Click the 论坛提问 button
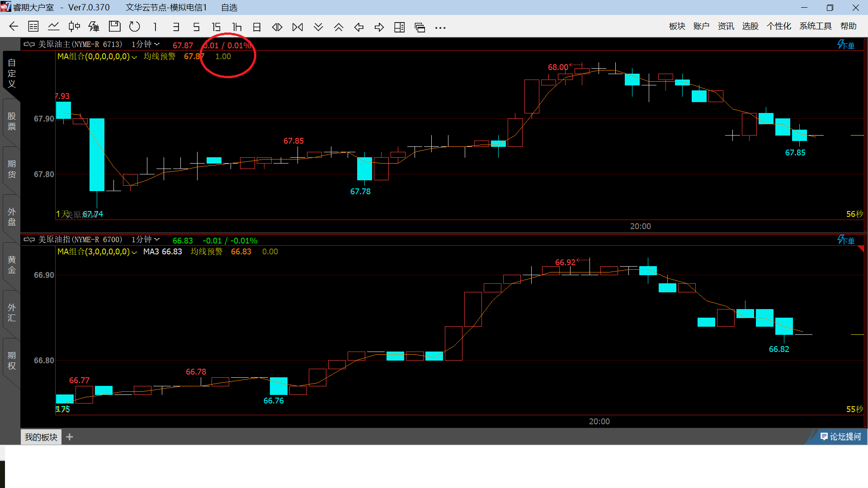The width and height of the screenshot is (868, 488). point(840,436)
